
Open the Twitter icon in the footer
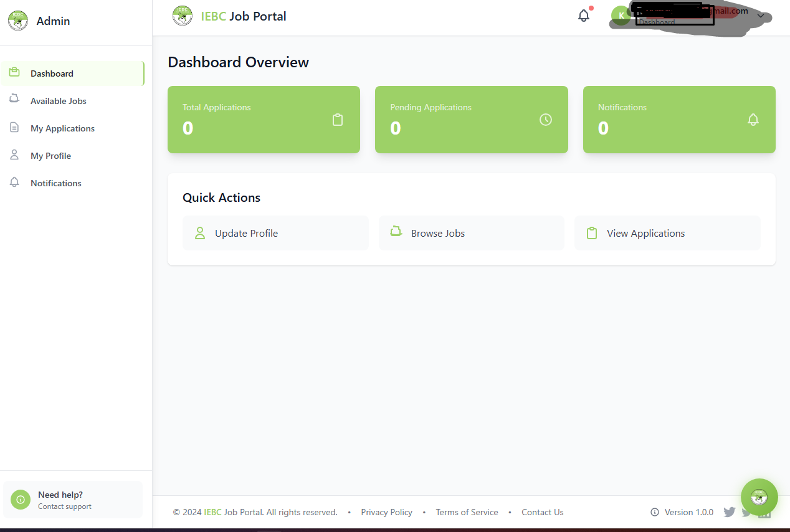coord(729,512)
